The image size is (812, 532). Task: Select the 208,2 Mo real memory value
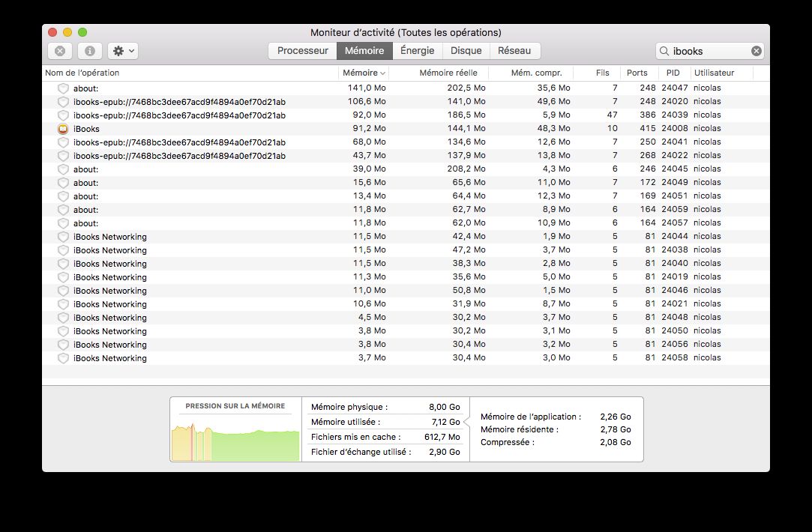point(466,169)
